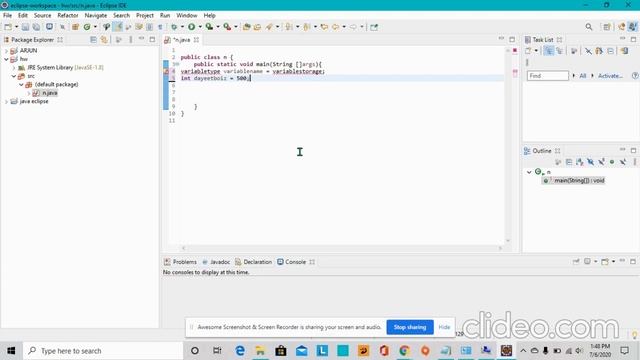Click the Hide link on sharing bar
Image resolution: width=640 pixels, height=360 pixels.
444,327
